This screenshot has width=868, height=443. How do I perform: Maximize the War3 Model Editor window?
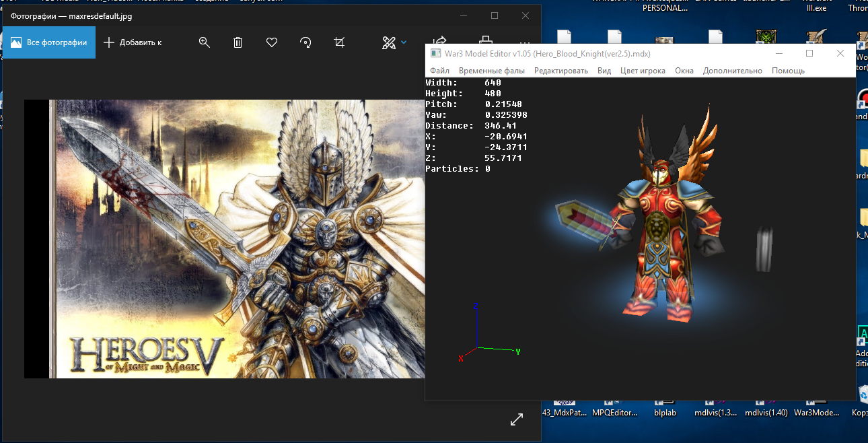[x=809, y=53]
